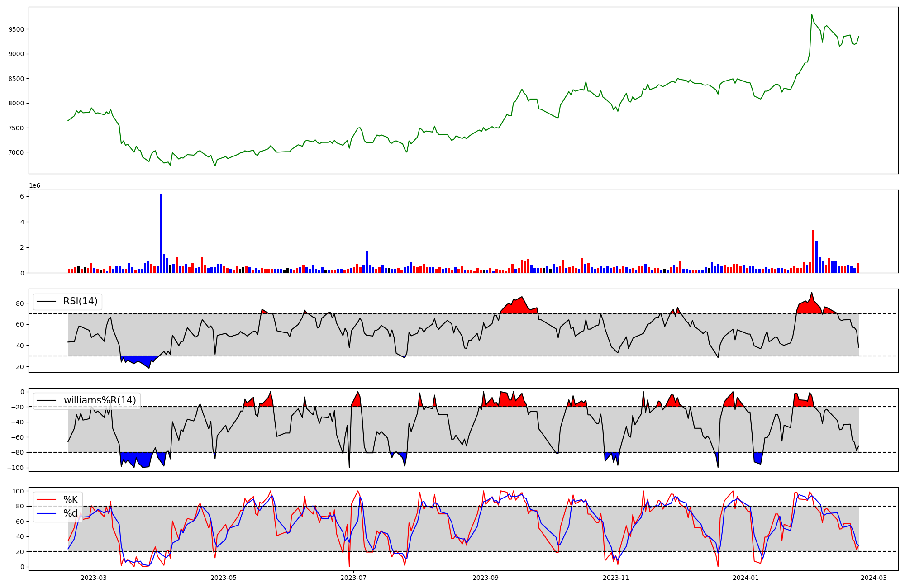The width and height of the screenshot is (905, 588).
Task: Click the 1e6 volume scale label
Action: point(35,185)
